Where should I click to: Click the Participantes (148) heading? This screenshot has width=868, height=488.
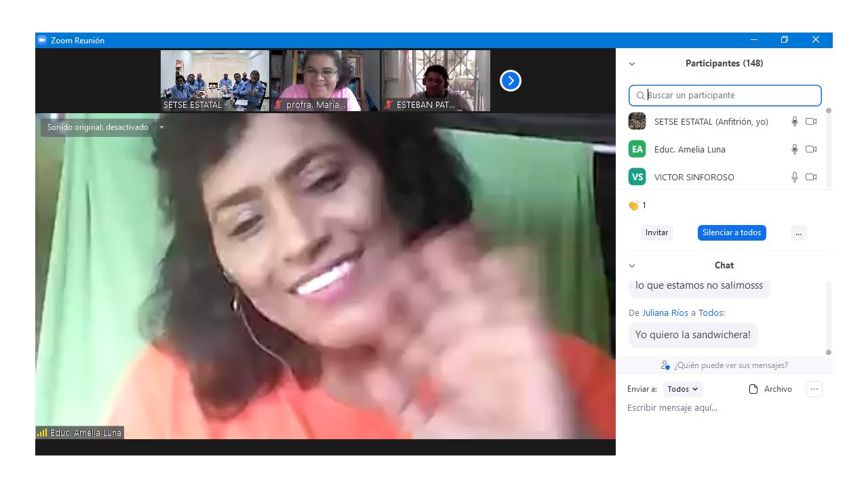point(724,64)
